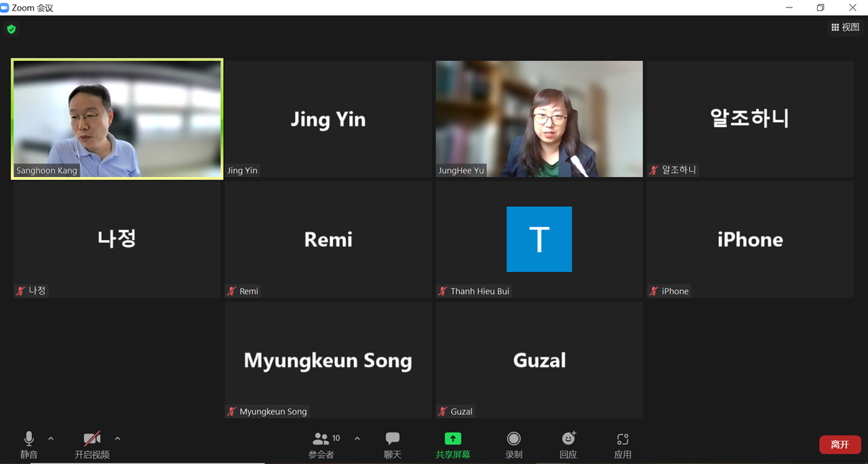Click Sanghoon Kang name label
This screenshot has width=868, height=464.
47,171
